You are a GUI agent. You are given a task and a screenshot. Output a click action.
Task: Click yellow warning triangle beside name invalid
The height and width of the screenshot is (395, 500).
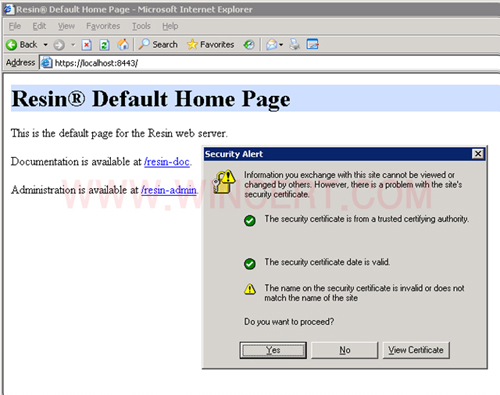(250, 289)
